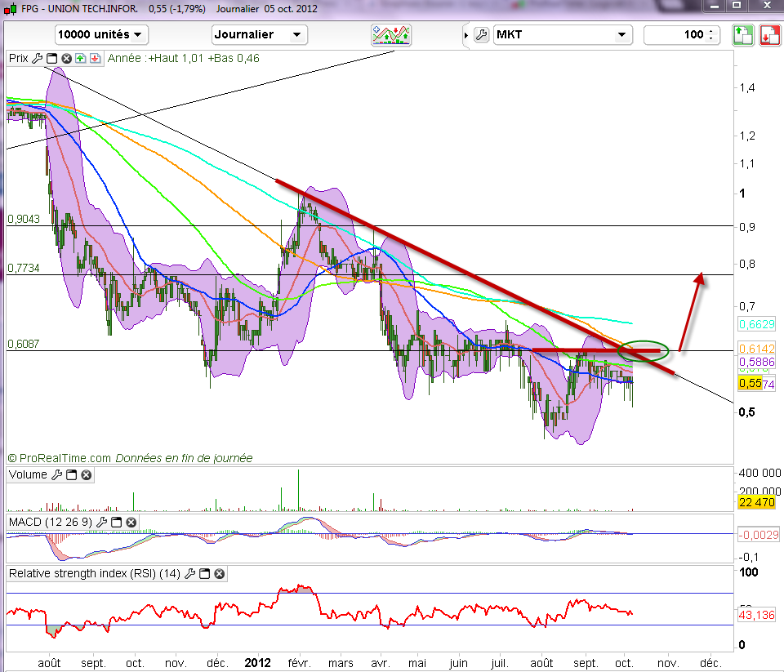
Task: Open the indicators chart icon in toolbar
Action: tap(391, 35)
